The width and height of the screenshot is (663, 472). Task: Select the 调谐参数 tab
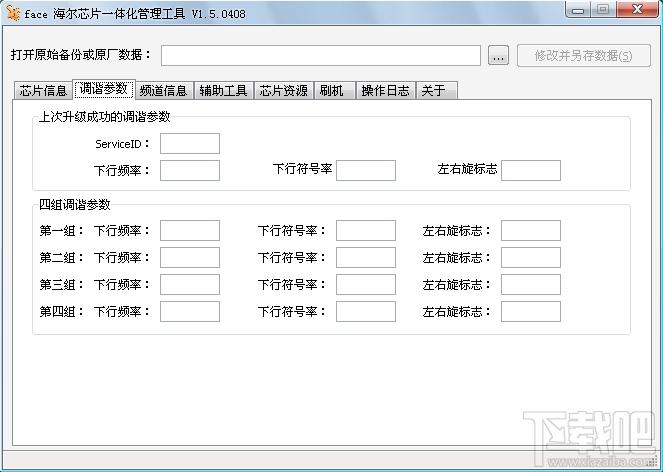[x=104, y=89]
